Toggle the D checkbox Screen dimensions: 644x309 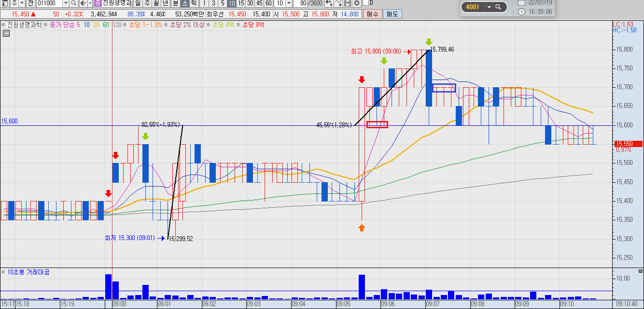366,3
